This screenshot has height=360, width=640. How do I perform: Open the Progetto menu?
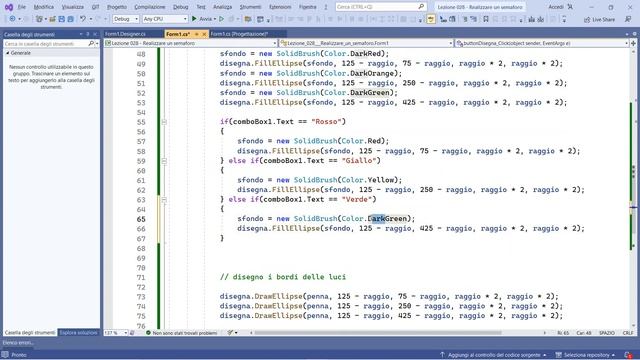click(x=117, y=7)
